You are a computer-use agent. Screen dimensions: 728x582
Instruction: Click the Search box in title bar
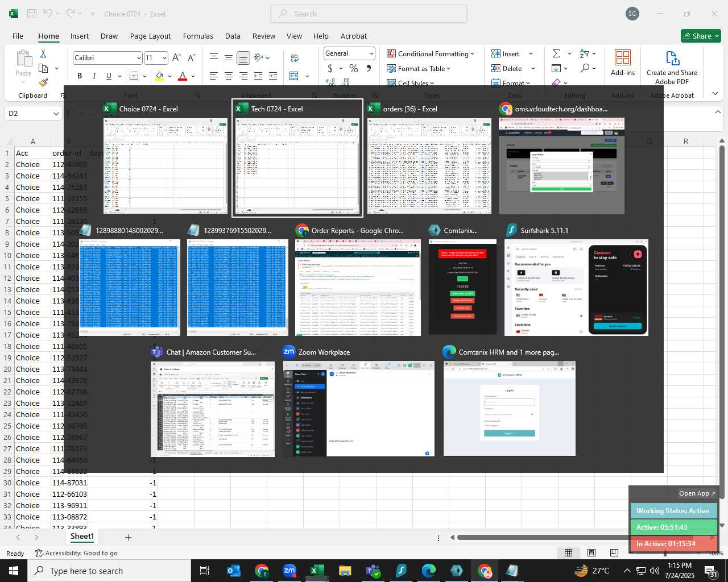pos(369,14)
